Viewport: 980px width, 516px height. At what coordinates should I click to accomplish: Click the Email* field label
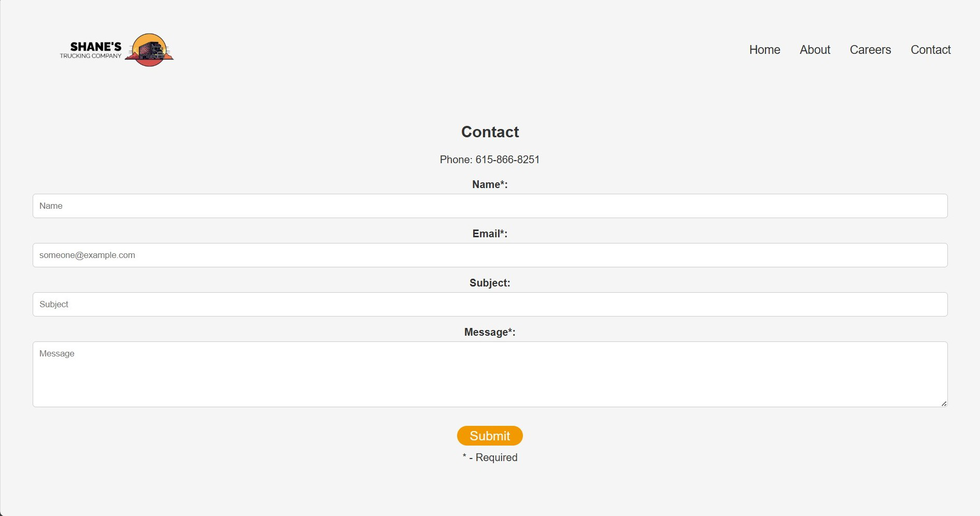coord(490,234)
